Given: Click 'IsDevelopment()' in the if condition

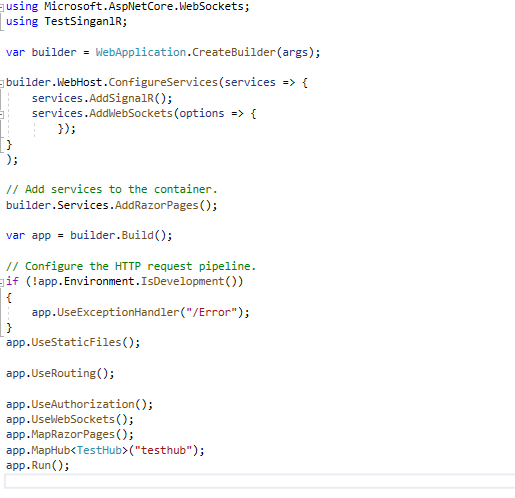Looking at the screenshot, I should pos(188,282).
